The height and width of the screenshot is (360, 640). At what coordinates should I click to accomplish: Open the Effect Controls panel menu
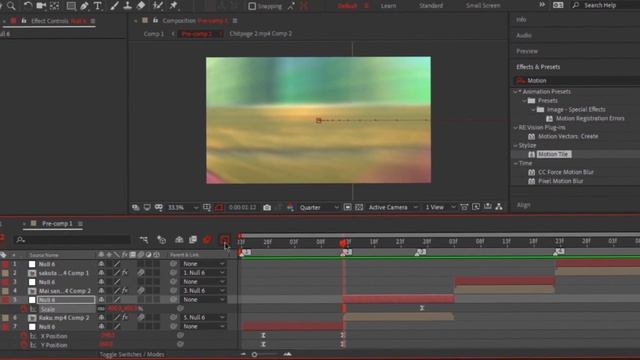pyautogui.click(x=93, y=21)
